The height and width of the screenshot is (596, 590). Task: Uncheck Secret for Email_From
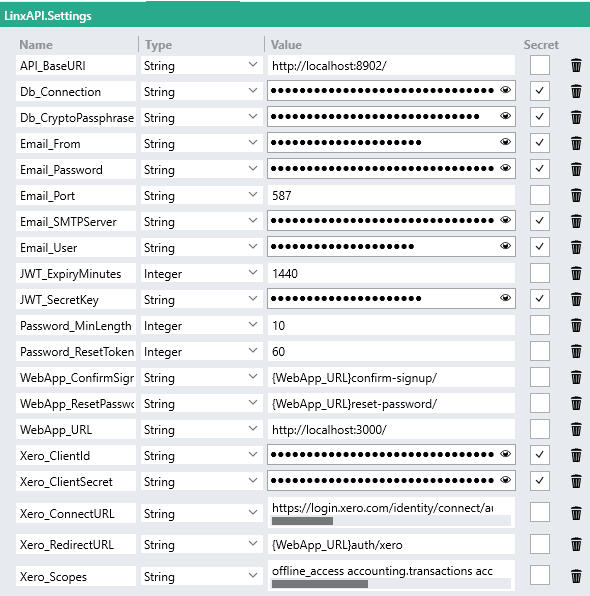[x=539, y=143]
